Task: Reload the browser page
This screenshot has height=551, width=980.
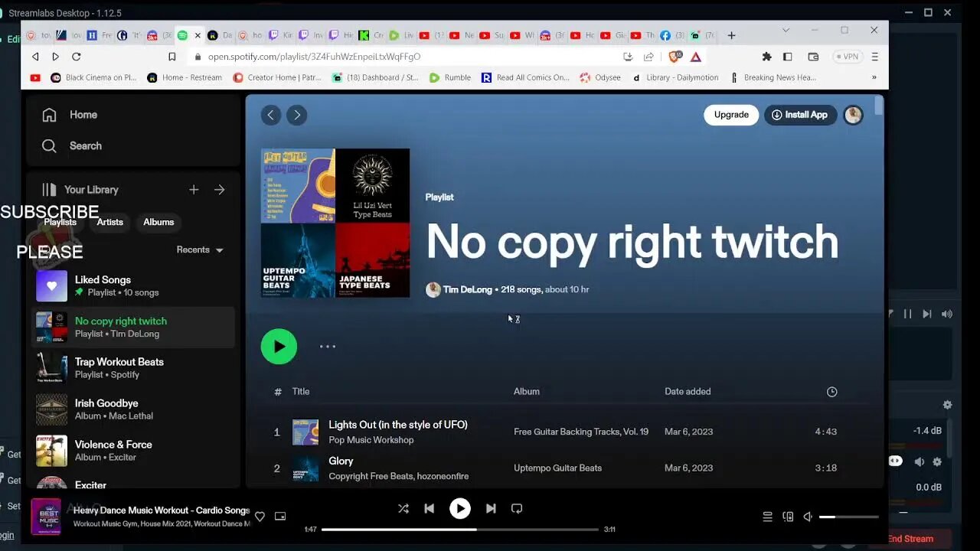Action: click(x=76, y=57)
